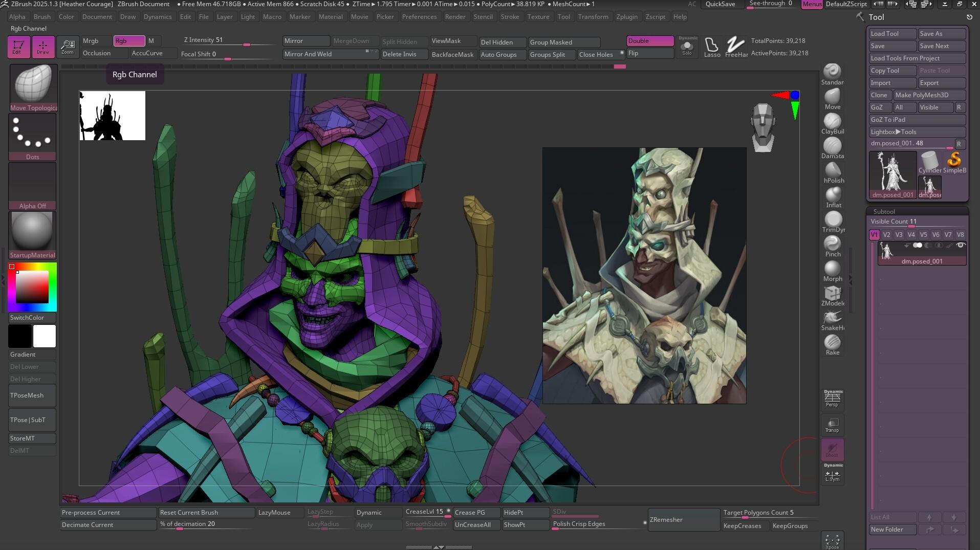The width and height of the screenshot is (980, 550).
Task: Open the Preferences menu
Action: point(419,16)
